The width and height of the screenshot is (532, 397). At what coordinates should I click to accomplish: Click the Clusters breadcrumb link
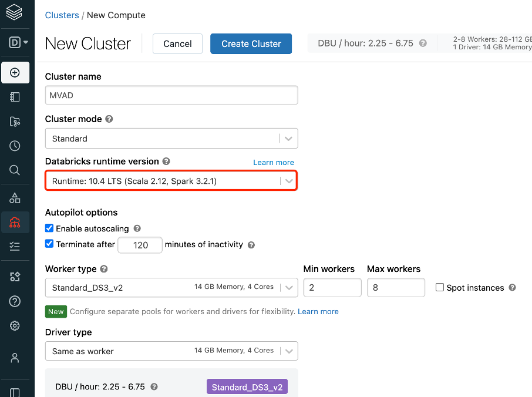(x=62, y=15)
